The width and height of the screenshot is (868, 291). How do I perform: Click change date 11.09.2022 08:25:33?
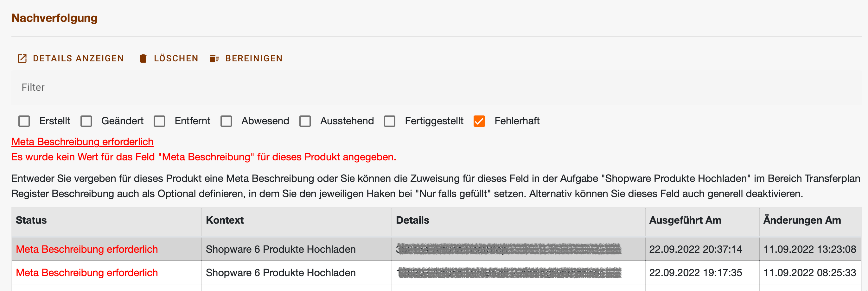810,273
